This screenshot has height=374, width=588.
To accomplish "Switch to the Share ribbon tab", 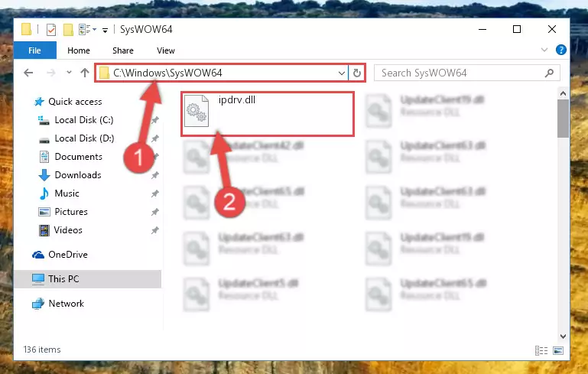I will pyautogui.click(x=123, y=50).
